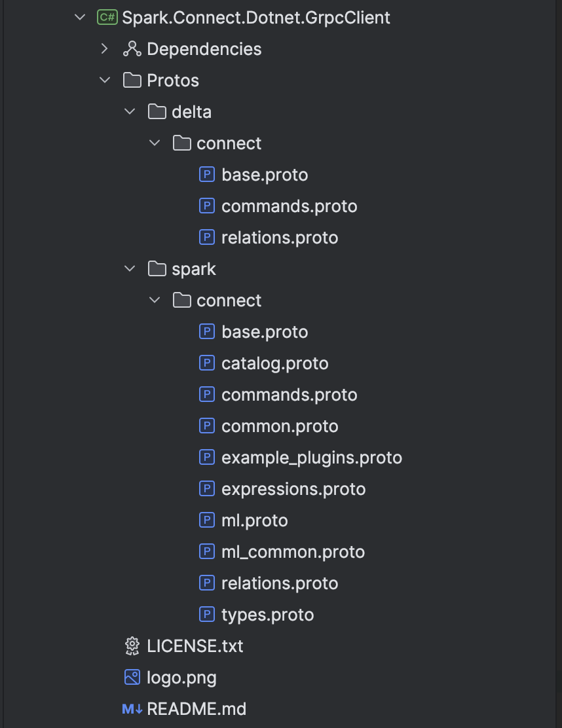The image size is (562, 728).
Task: Click the delta folder icon
Action: (157, 112)
